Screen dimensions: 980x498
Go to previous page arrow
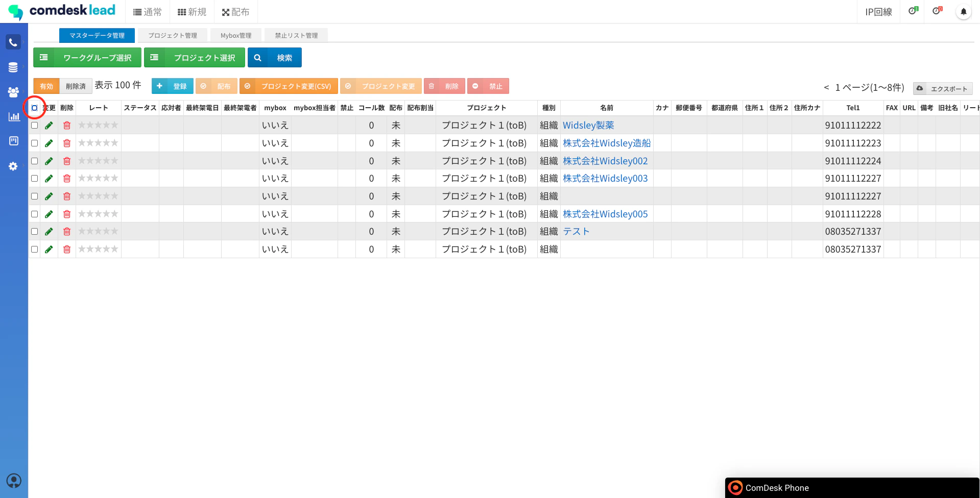click(x=826, y=88)
